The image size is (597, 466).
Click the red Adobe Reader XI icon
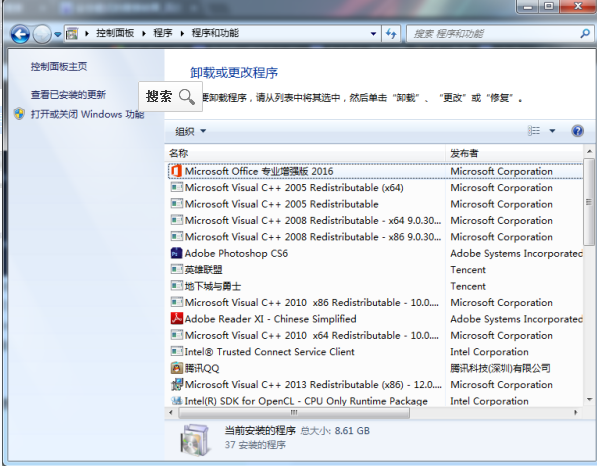177,318
